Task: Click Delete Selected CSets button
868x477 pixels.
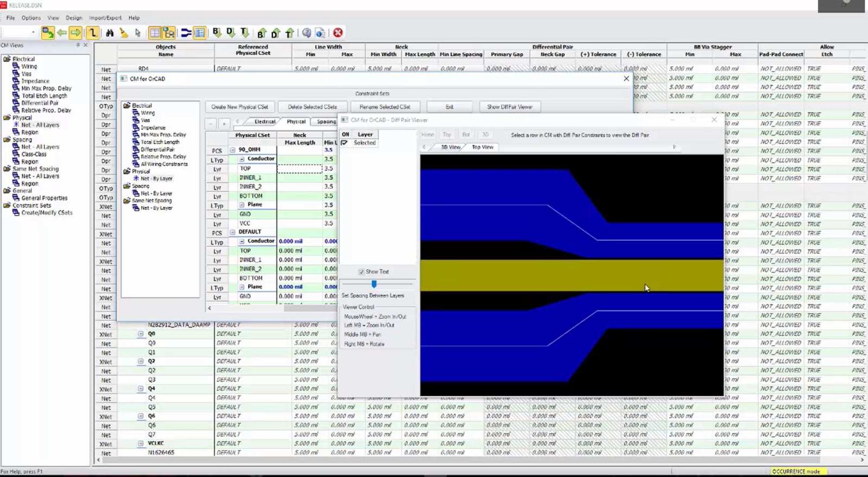Action: click(x=312, y=107)
